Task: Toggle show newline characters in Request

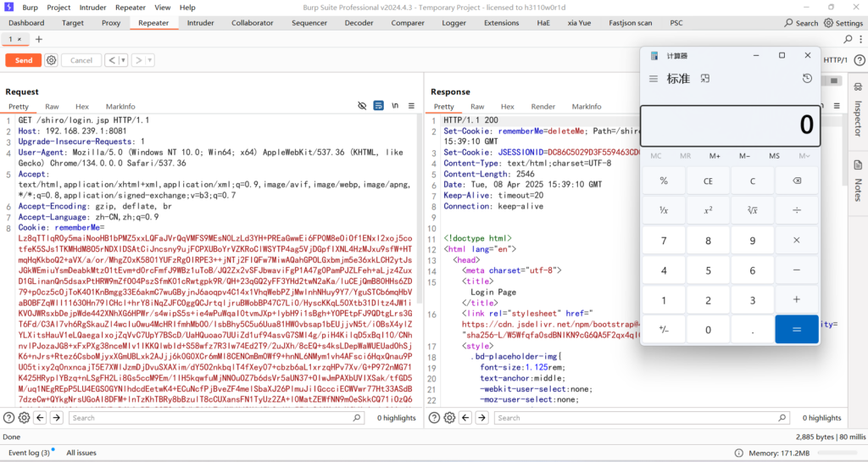Action: click(394, 107)
